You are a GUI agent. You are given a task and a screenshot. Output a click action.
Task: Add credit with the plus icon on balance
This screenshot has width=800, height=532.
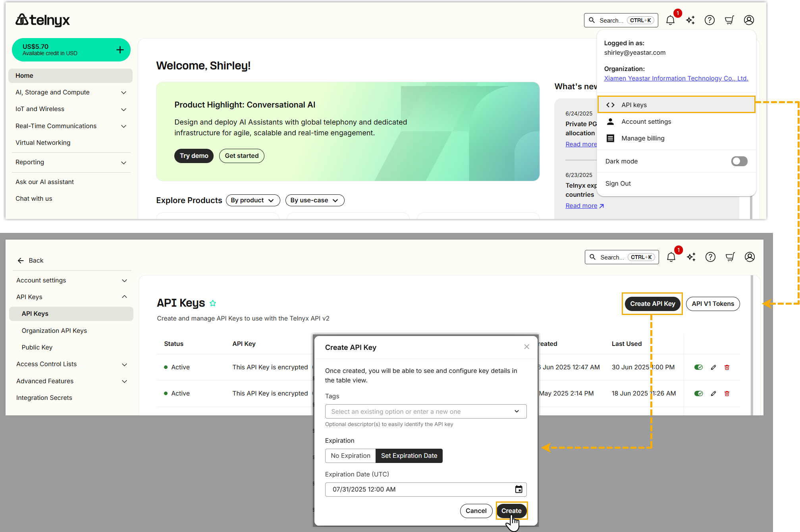click(x=120, y=50)
